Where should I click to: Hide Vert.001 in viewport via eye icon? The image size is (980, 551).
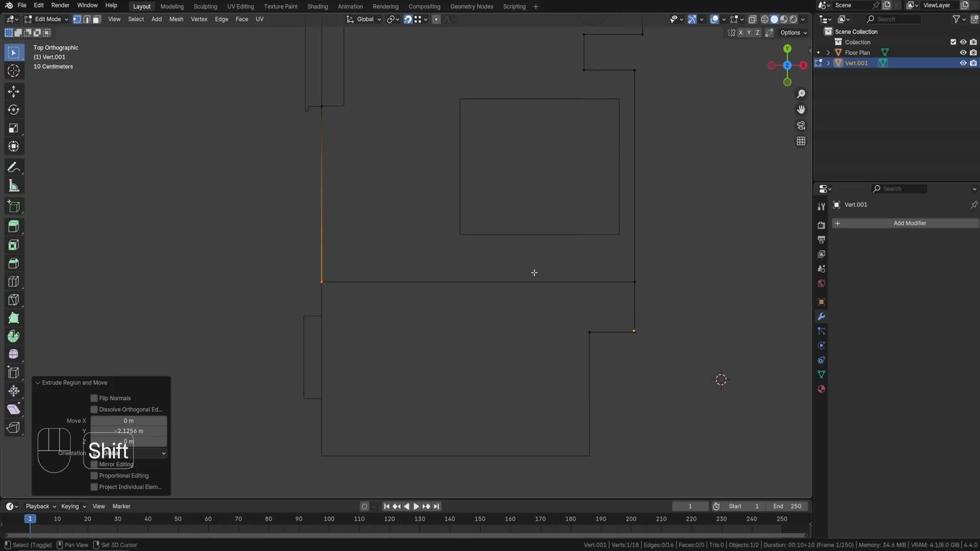[x=963, y=63]
